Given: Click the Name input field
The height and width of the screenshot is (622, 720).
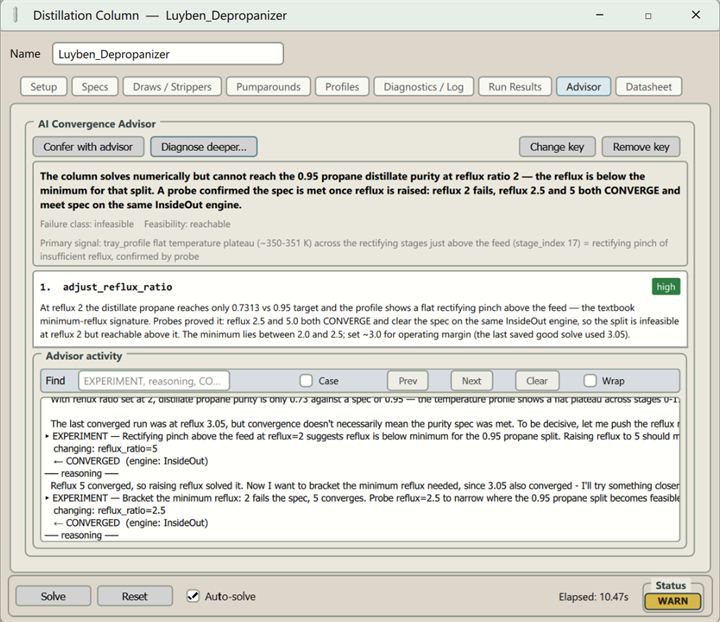Looking at the screenshot, I should coord(168,54).
